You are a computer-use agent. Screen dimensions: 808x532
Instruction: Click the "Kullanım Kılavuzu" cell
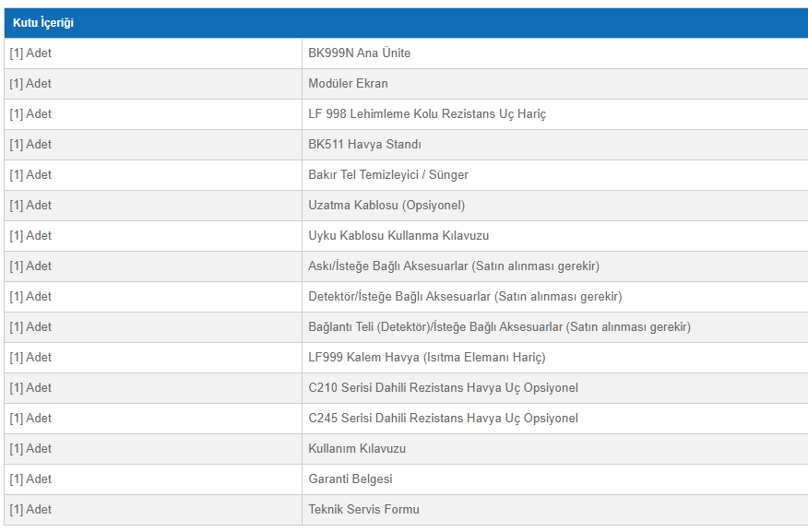click(357, 449)
